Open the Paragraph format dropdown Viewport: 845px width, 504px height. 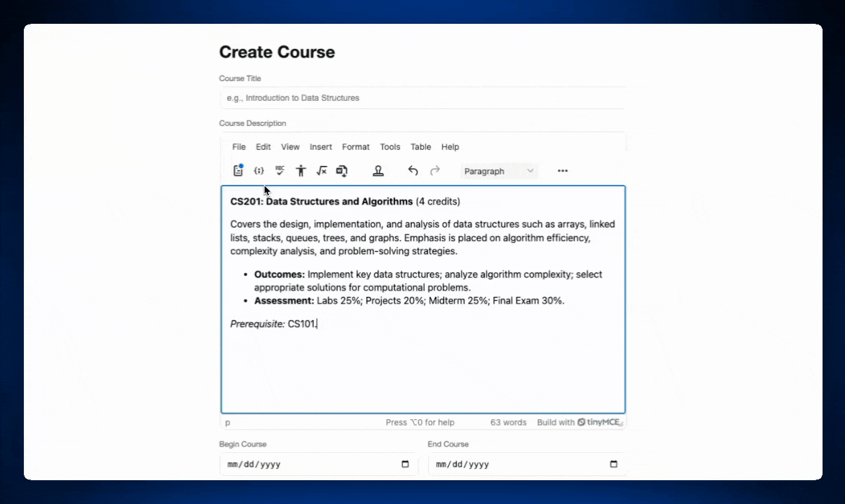point(499,171)
